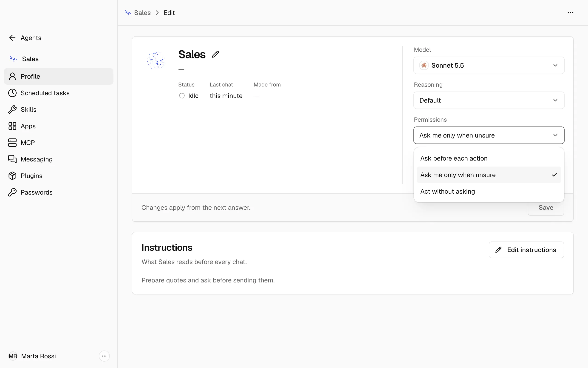This screenshot has width=588, height=368.
Task: Click the Edit breadcrumb text
Action: point(169,13)
